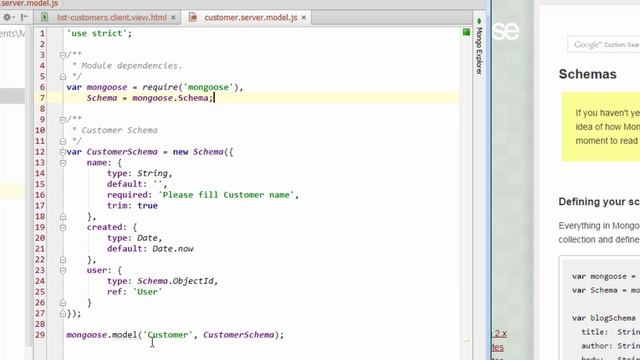Viewport: 640px width, 360px height.
Task: Click the 'Customer' string on line 29
Action: click(167, 335)
